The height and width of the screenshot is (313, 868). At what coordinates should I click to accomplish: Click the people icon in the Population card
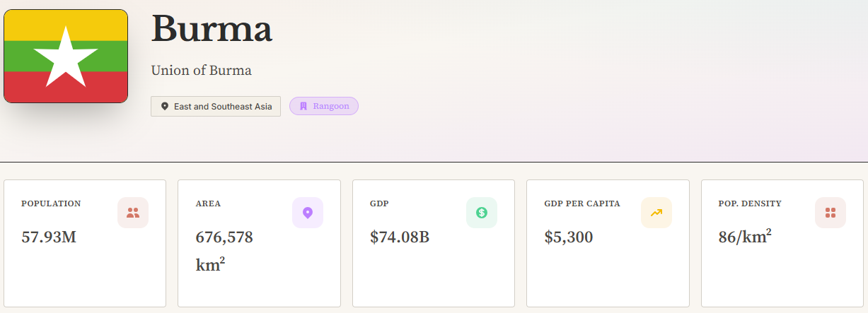point(133,213)
